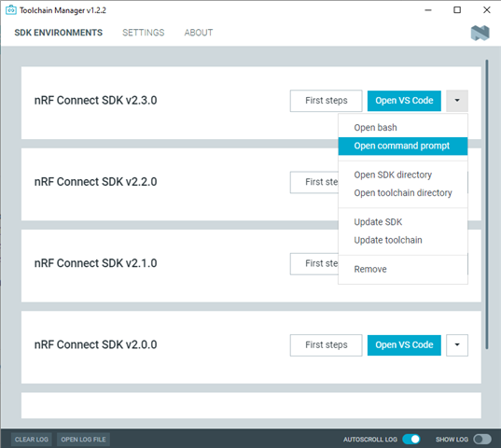This screenshot has height=448, width=501.
Task: Click Open SDK directory in menu
Action: pyautogui.click(x=403, y=175)
